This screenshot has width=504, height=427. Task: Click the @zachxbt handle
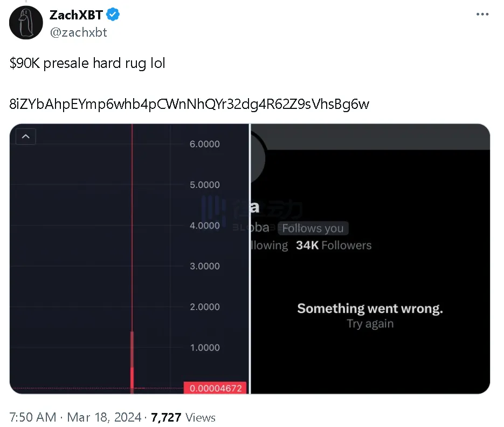[78, 32]
